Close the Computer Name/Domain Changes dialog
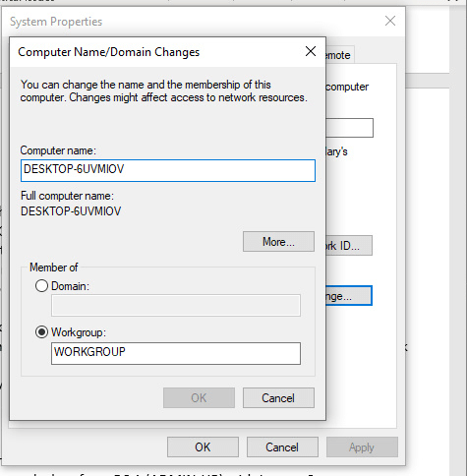 [x=311, y=51]
